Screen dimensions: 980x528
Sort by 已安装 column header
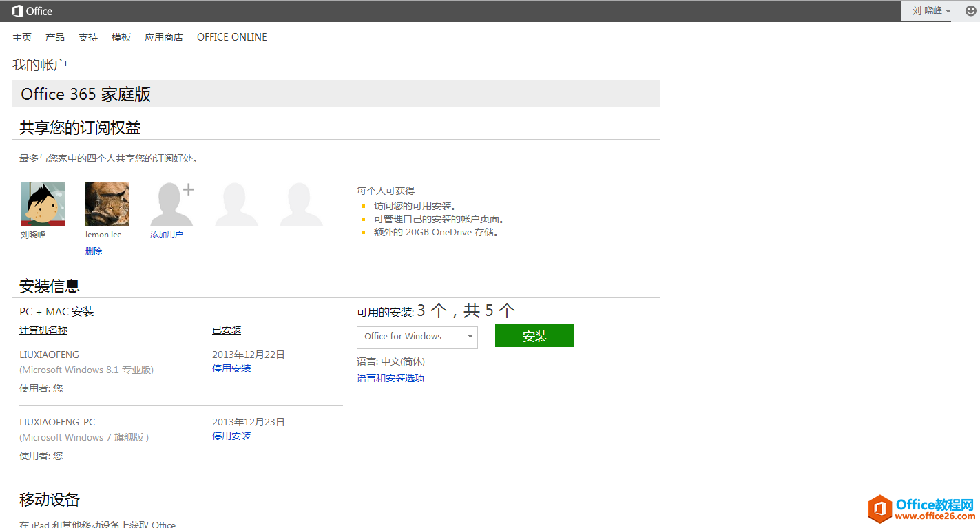pos(227,330)
